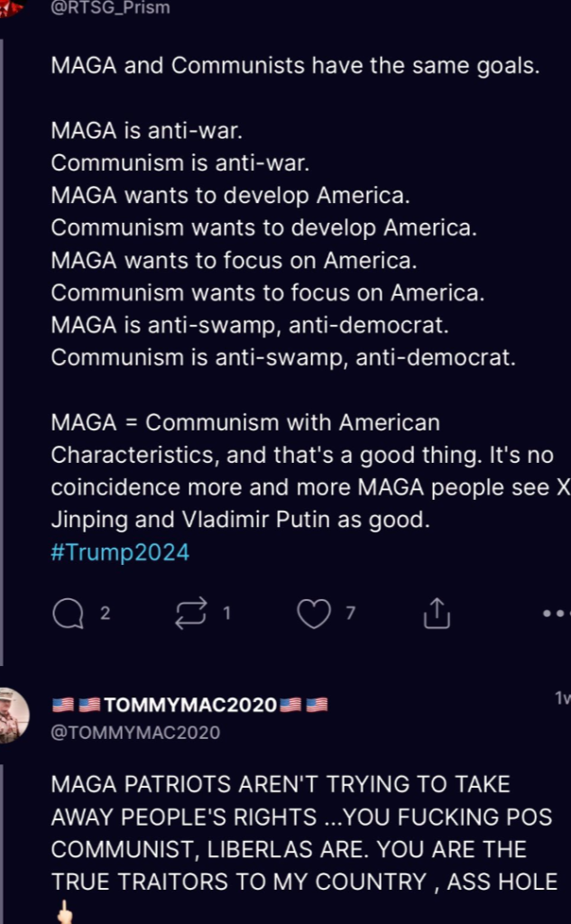The width and height of the screenshot is (571, 924).
Task: Like the post with the heart icon
Action: (313, 614)
